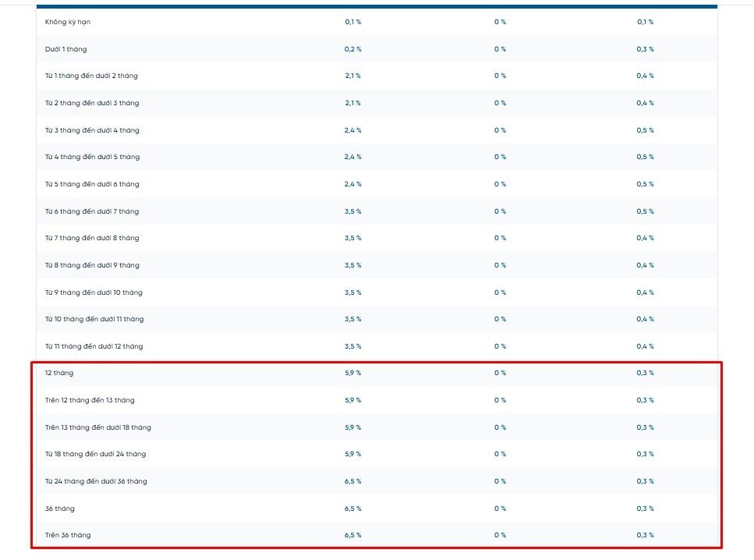
Task: Click the 0,1 % rate in the last column
Action: point(645,22)
